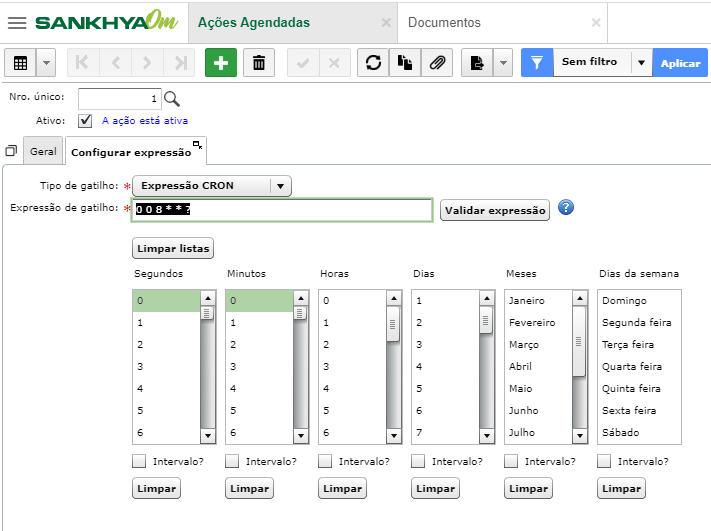Go to next record

pyautogui.click(x=147, y=63)
